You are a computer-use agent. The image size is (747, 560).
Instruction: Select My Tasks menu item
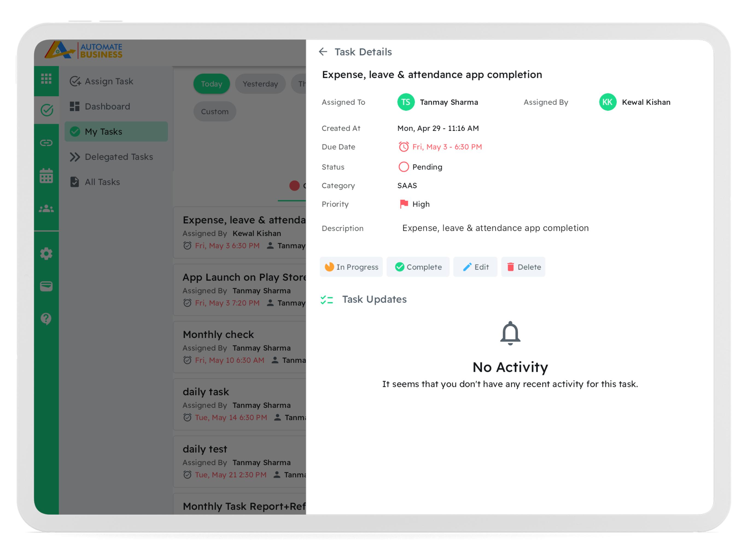tap(116, 132)
